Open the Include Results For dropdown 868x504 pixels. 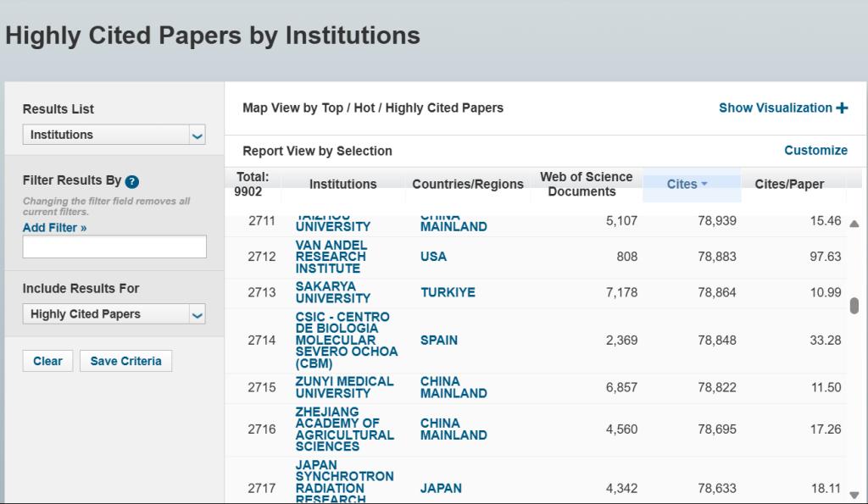point(114,314)
